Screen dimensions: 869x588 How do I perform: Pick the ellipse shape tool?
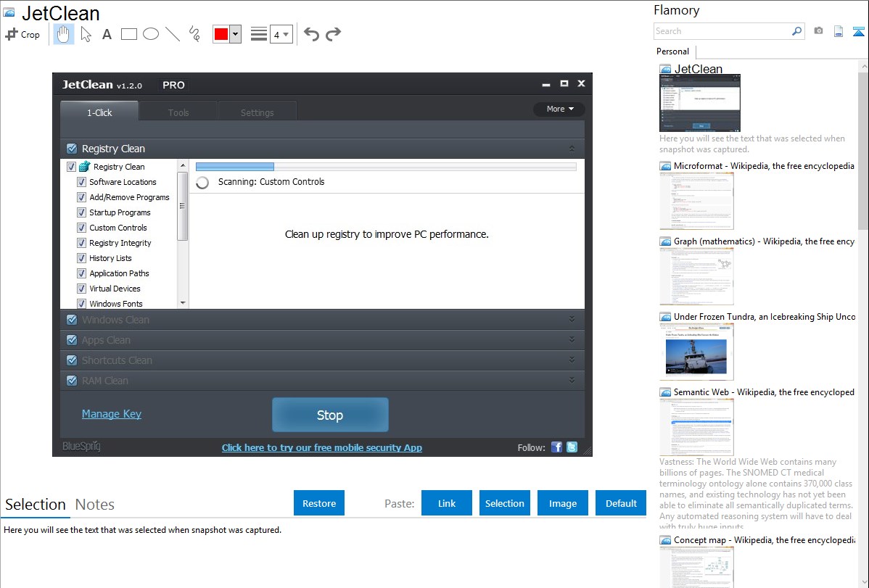tap(151, 34)
